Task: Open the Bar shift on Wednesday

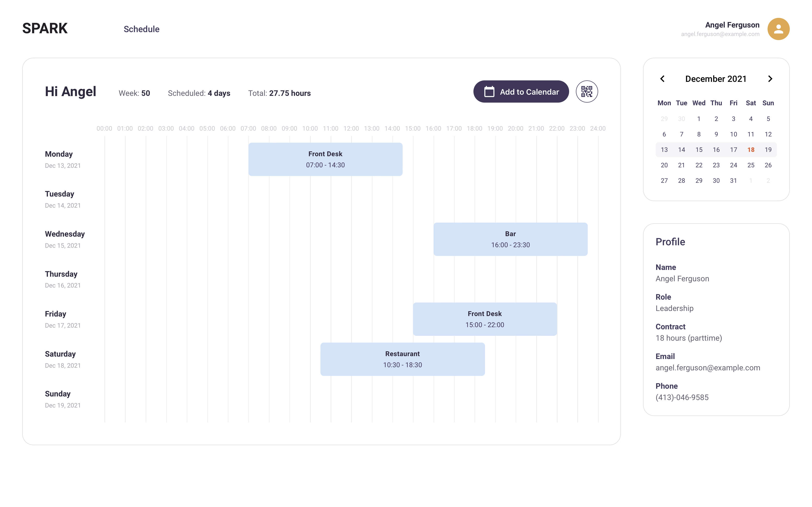Action: tap(510, 239)
